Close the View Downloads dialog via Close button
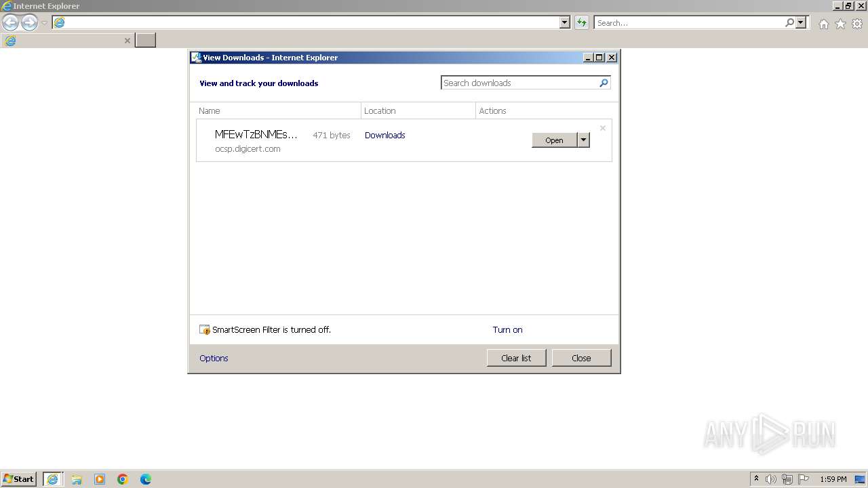The image size is (868, 488). click(581, 358)
